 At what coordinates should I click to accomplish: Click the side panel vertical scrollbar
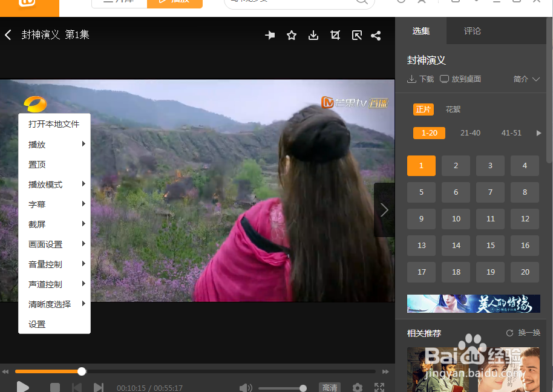pyautogui.click(x=549, y=90)
